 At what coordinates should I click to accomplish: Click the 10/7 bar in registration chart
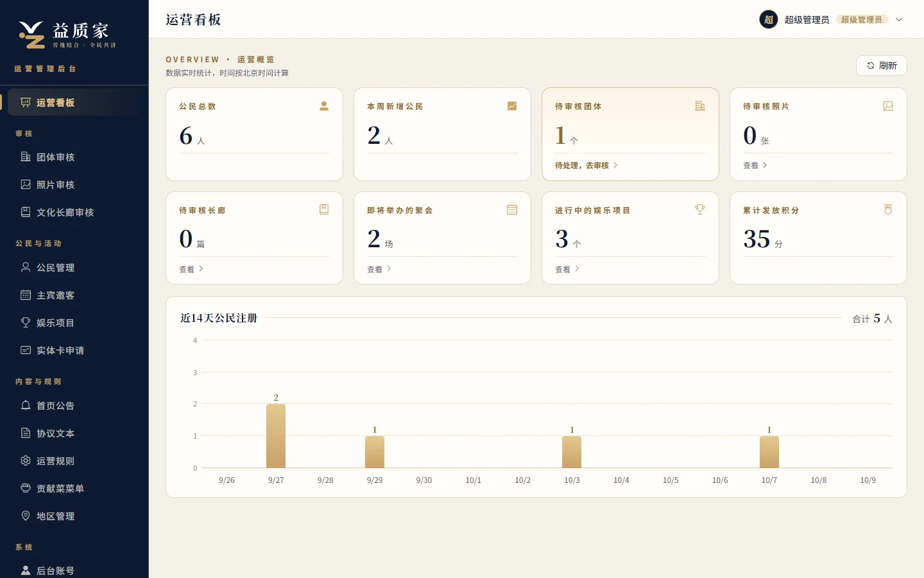(769, 452)
